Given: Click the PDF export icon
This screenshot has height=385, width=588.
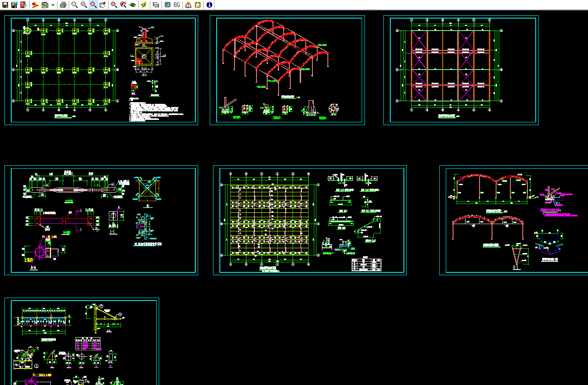Looking at the screenshot, I should (x=35, y=5).
